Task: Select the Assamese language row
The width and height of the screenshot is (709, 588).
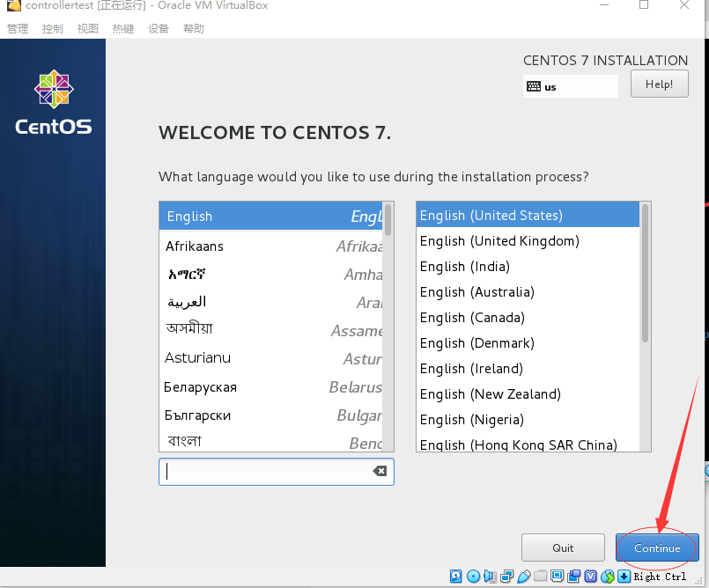Action: [271, 330]
